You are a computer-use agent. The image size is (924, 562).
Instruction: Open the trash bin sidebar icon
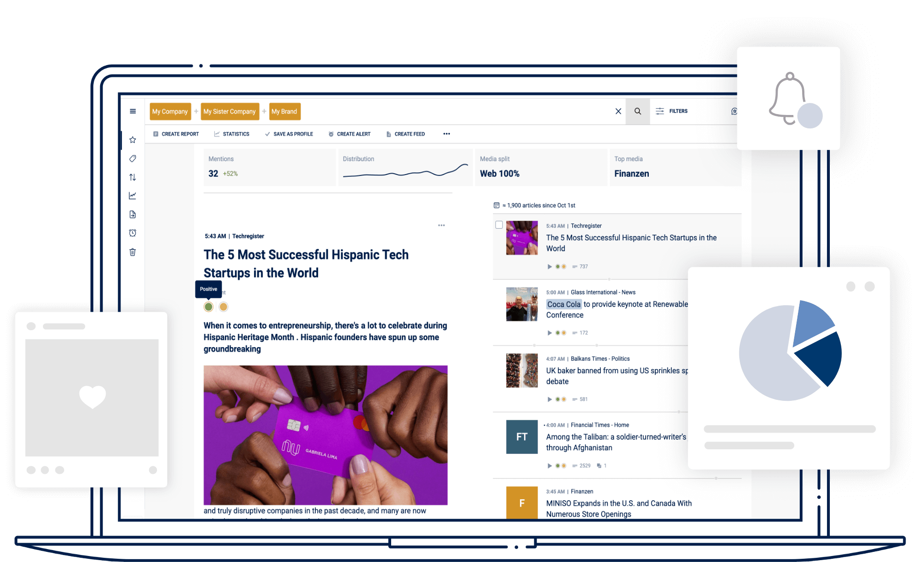click(133, 252)
